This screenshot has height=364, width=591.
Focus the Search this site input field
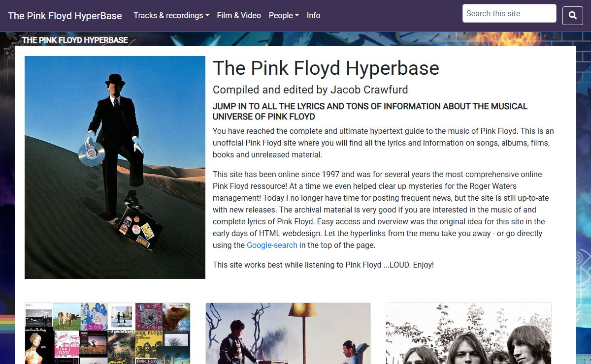[x=509, y=13]
